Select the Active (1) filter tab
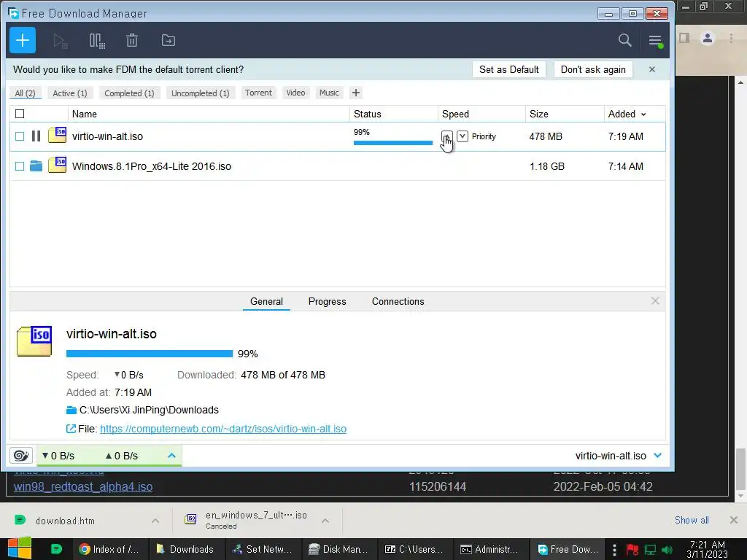Viewport: 747px width, 560px height. [x=70, y=93]
